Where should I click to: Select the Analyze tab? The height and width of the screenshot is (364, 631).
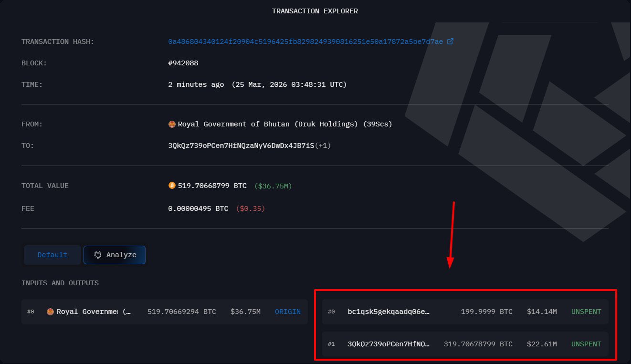[115, 255]
